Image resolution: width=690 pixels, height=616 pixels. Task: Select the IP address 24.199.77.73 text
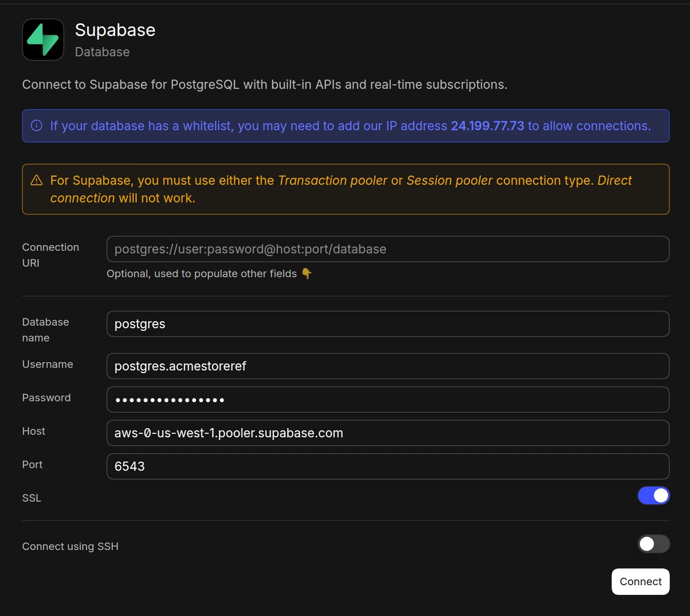488,126
